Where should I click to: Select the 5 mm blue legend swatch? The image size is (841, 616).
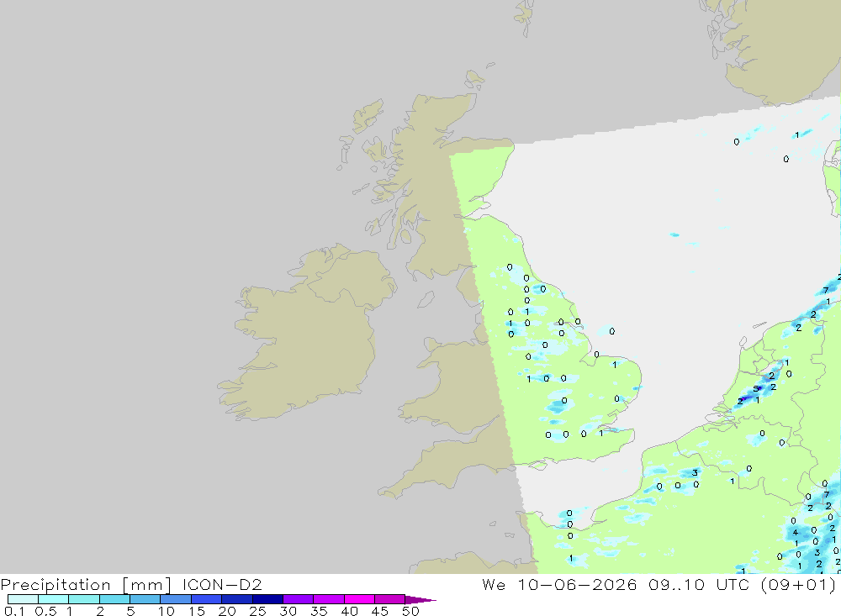click(x=145, y=599)
